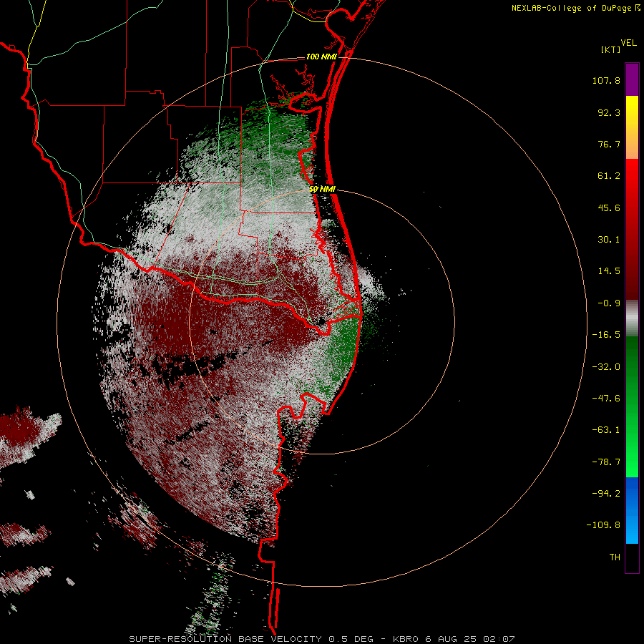Click the 50 NMI range ring label

pos(322,189)
